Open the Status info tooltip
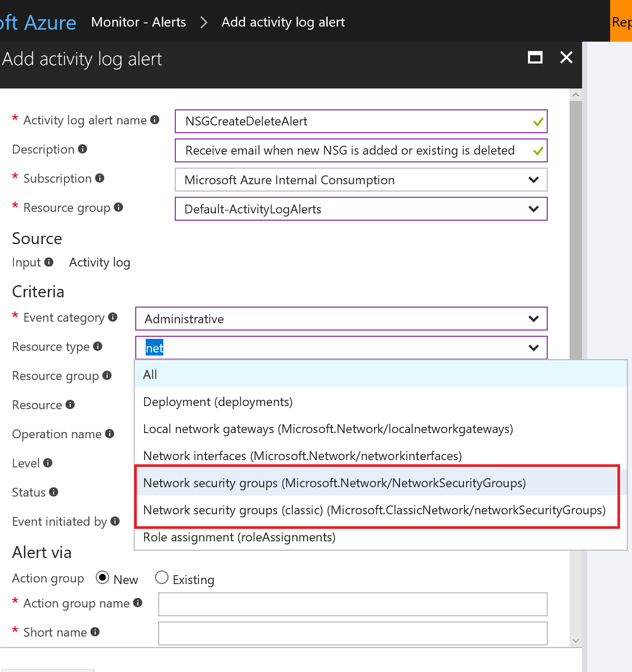Viewport: 632px width, 672px height. pos(55,492)
